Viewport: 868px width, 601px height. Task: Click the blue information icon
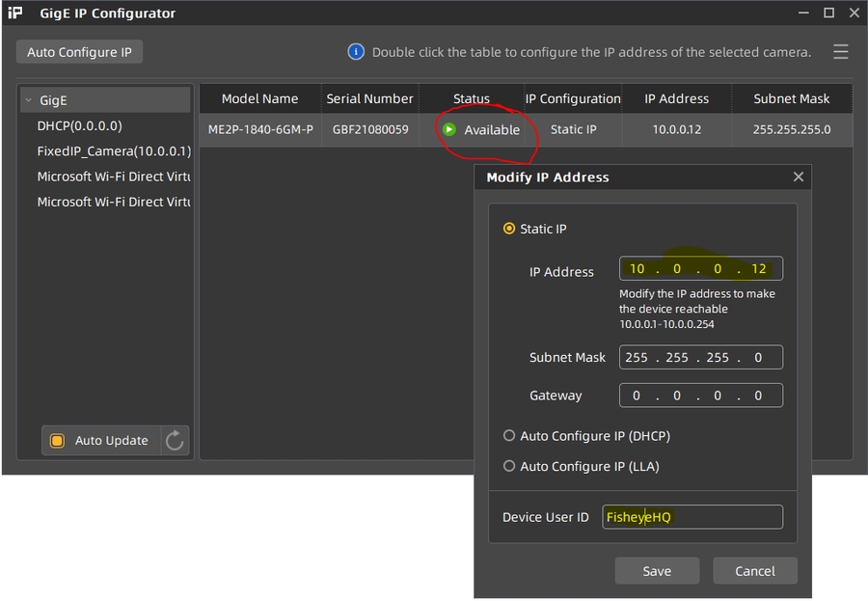[356, 52]
